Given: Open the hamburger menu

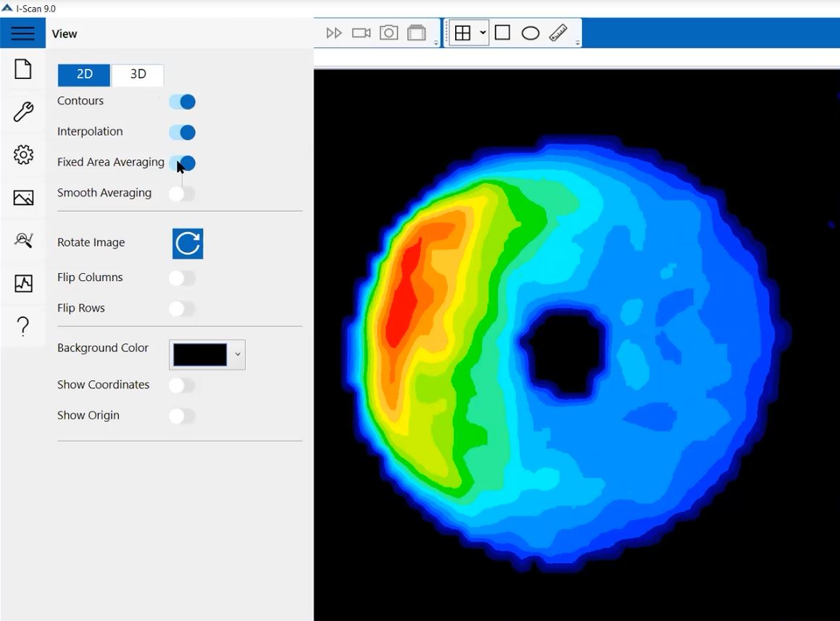Looking at the screenshot, I should click(x=22, y=33).
